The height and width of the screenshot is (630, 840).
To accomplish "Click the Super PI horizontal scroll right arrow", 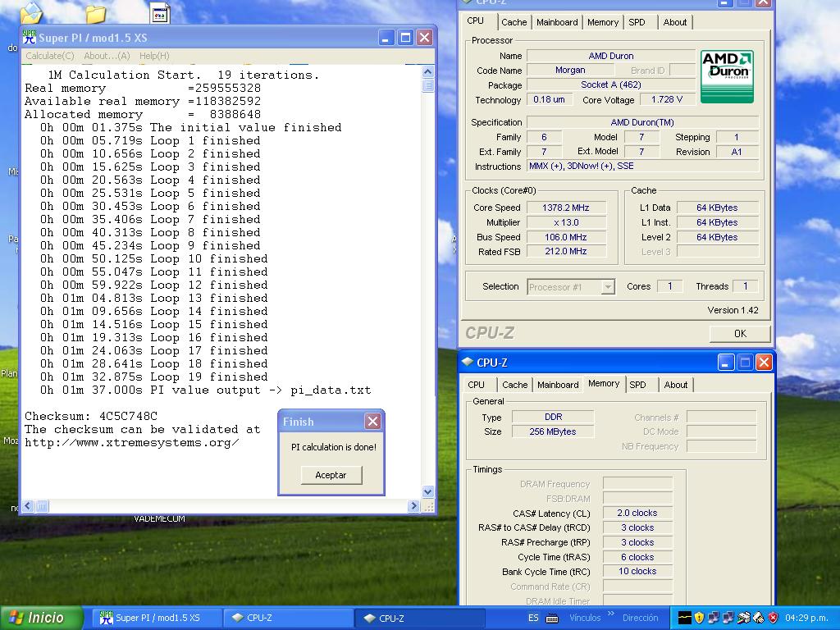I will tap(413, 505).
